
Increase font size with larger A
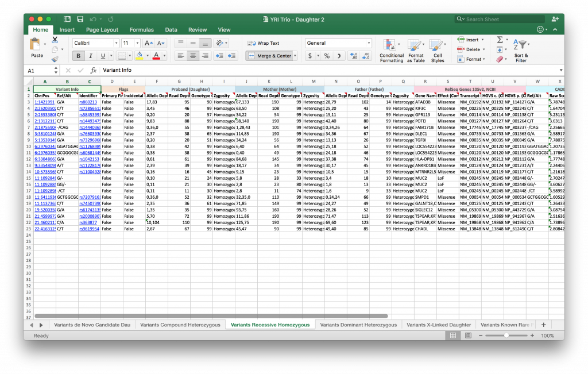pyautogui.click(x=149, y=43)
